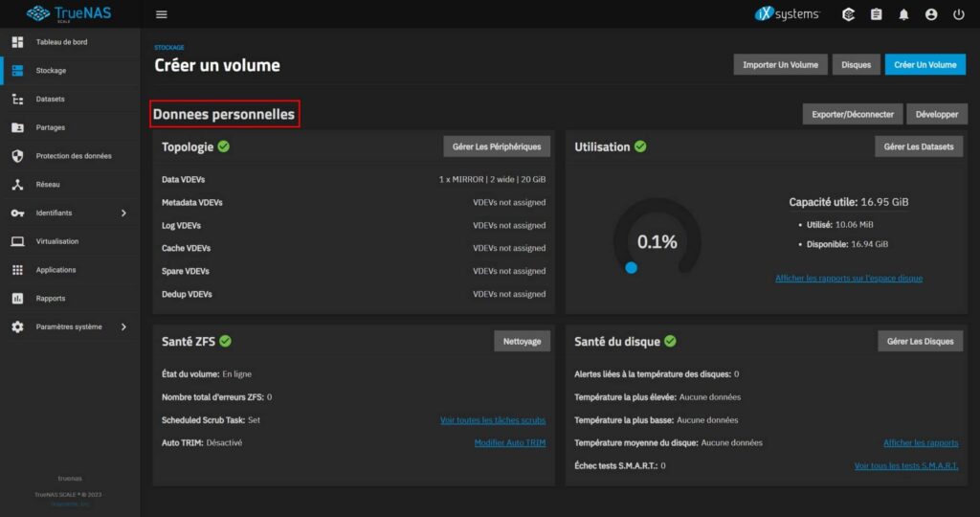Screen dimensions: 980x517
Task: Click the Applications grid icon
Action: [17, 270]
